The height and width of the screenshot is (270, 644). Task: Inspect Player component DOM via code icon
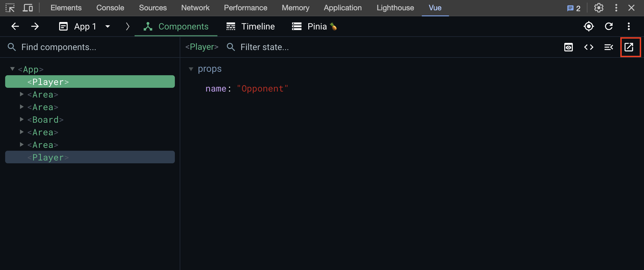point(589,47)
